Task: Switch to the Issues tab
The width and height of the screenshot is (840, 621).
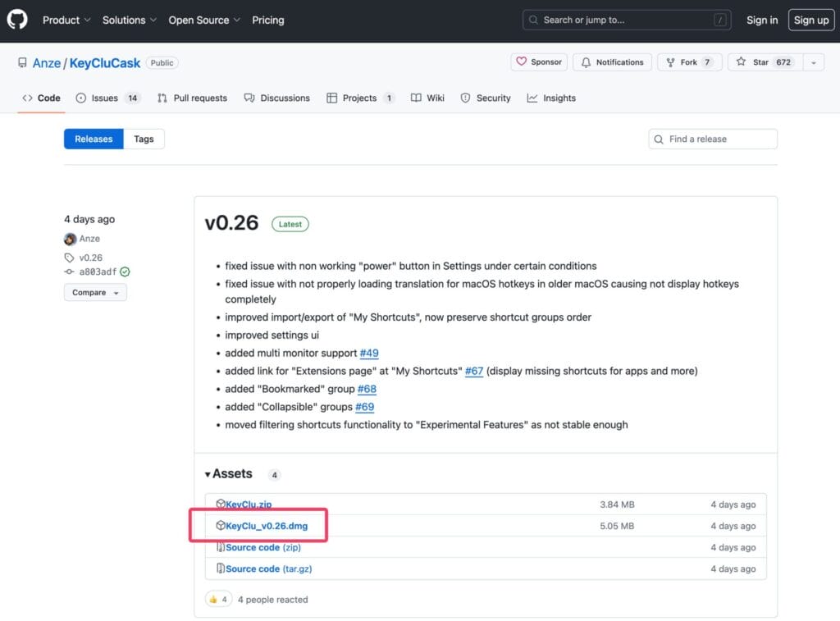Action: point(105,98)
